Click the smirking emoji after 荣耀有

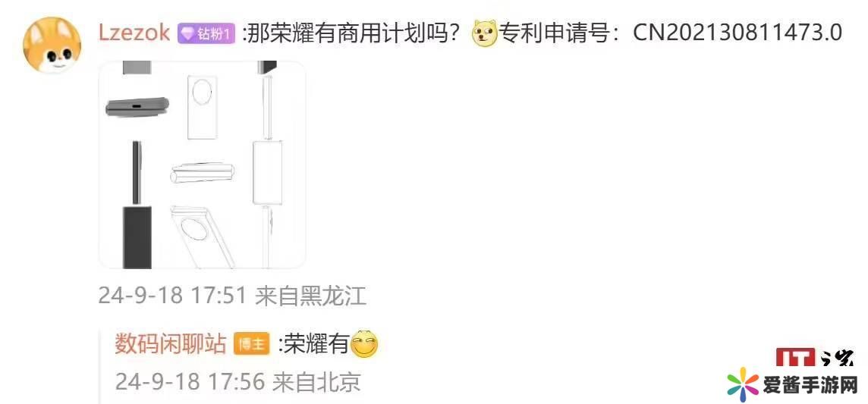tap(365, 344)
